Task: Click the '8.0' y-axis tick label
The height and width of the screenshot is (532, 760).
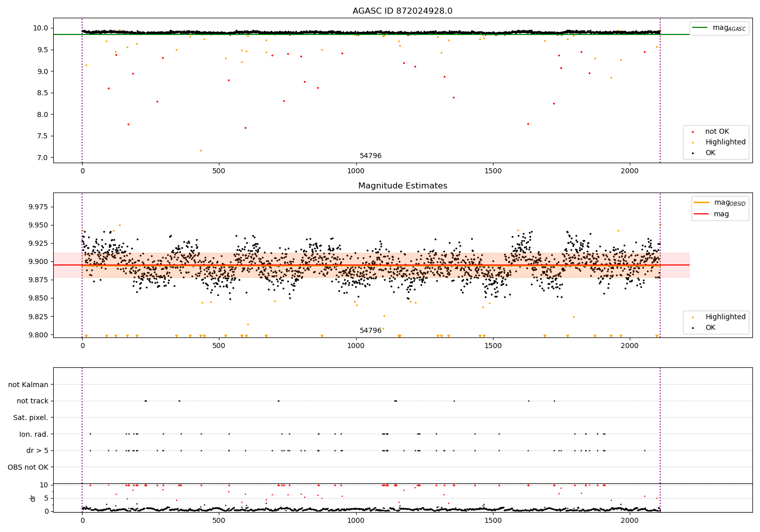Action: (44, 115)
